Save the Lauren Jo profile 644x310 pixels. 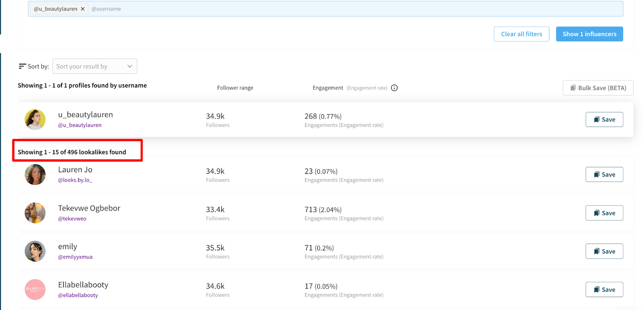604,174
